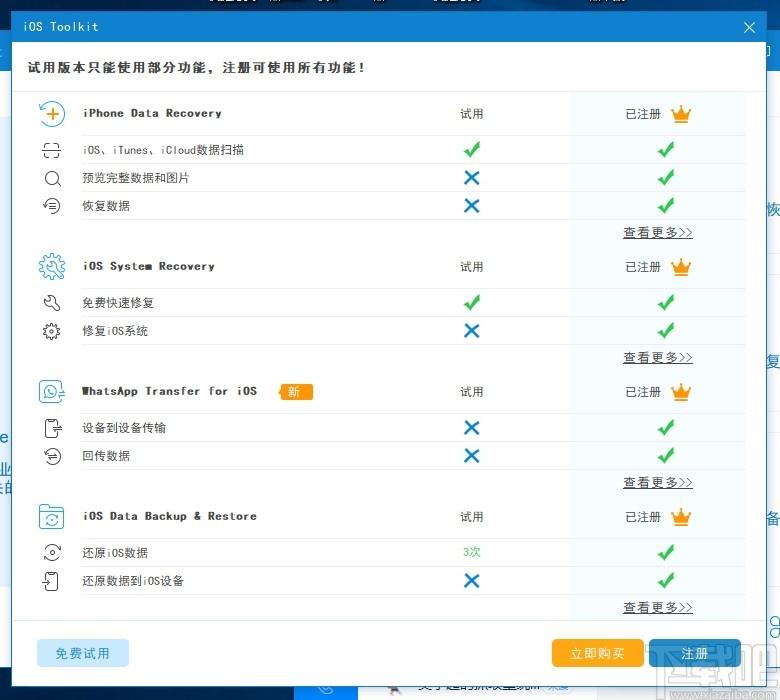Click the 免费试用 button
The height and width of the screenshot is (700, 780).
tap(83, 653)
